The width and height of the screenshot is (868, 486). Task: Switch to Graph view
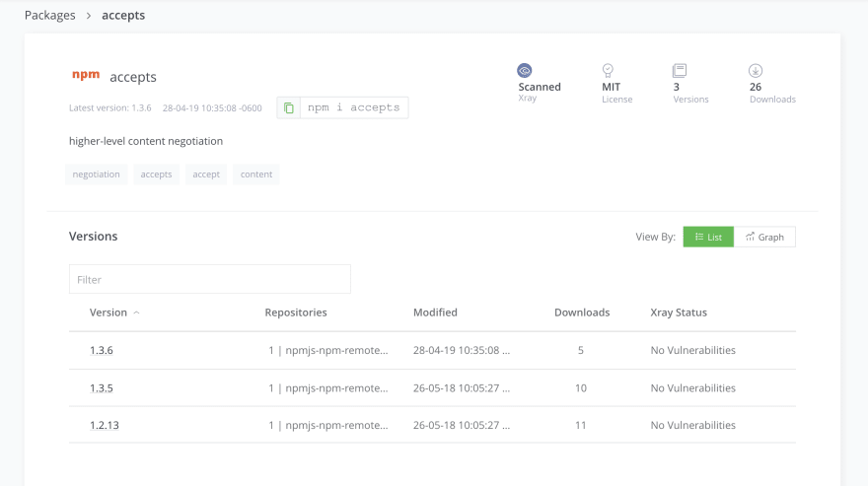click(x=764, y=237)
